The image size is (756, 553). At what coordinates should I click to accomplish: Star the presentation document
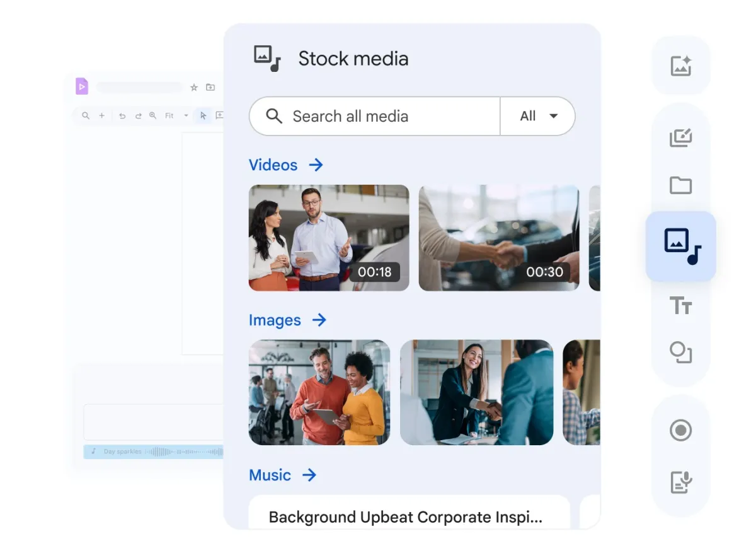(194, 87)
